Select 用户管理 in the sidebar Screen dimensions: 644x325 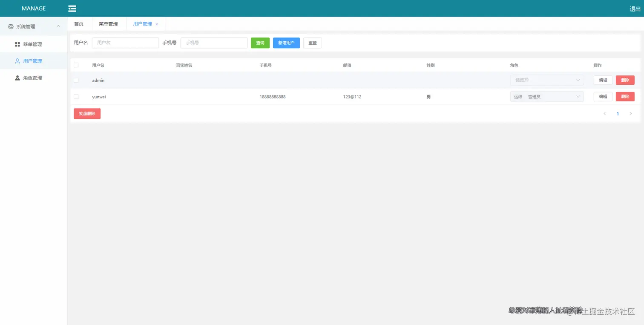tap(34, 61)
